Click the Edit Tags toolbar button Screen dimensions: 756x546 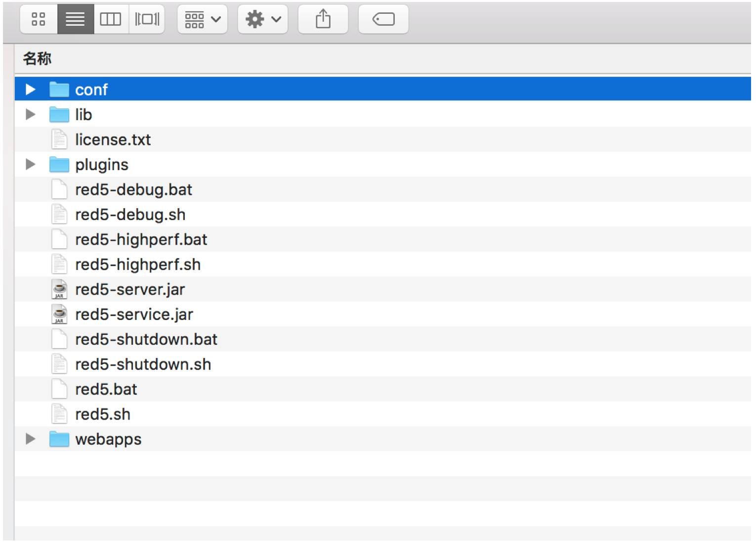pyautogui.click(x=383, y=19)
